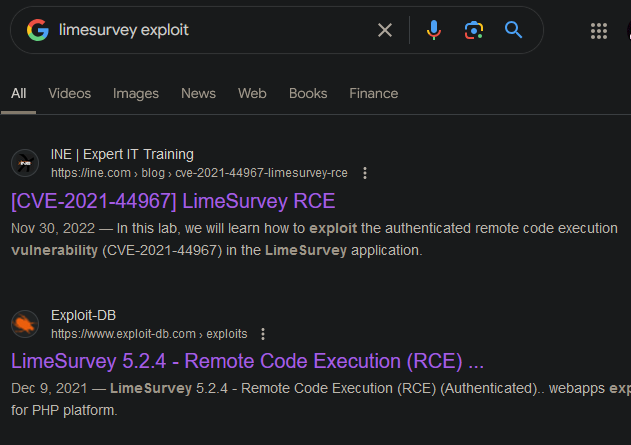Switch to the Images tab
This screenshot has width=631, height=445.
(136, 93)
